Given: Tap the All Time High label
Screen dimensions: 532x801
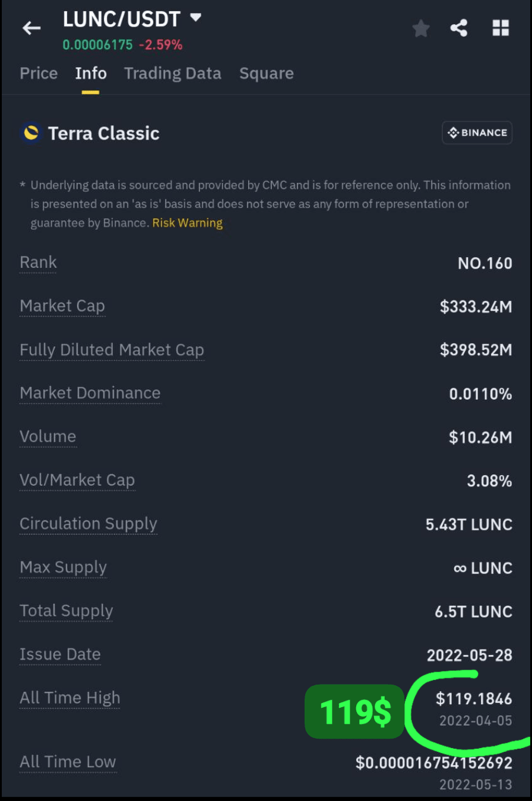Looking at the screenshot, I should 70,698.
